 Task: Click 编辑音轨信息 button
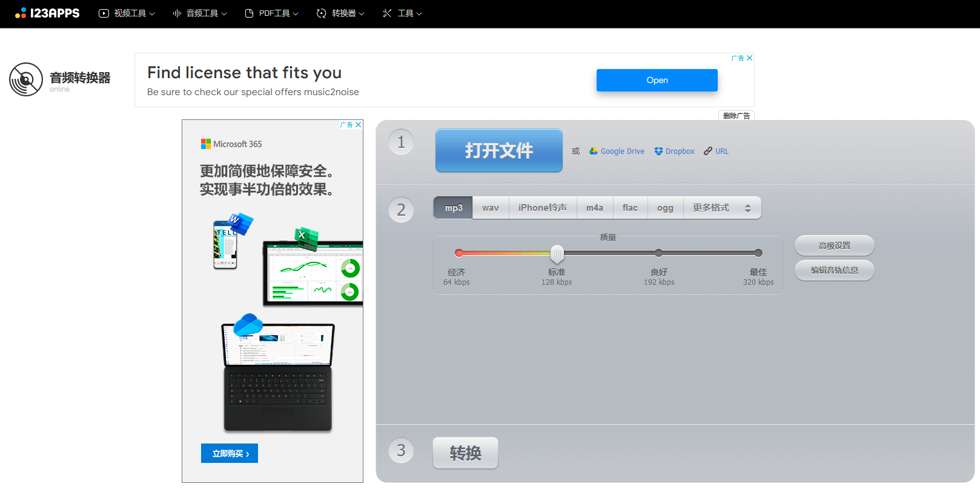pyautogui.click(x=835, y=270)
